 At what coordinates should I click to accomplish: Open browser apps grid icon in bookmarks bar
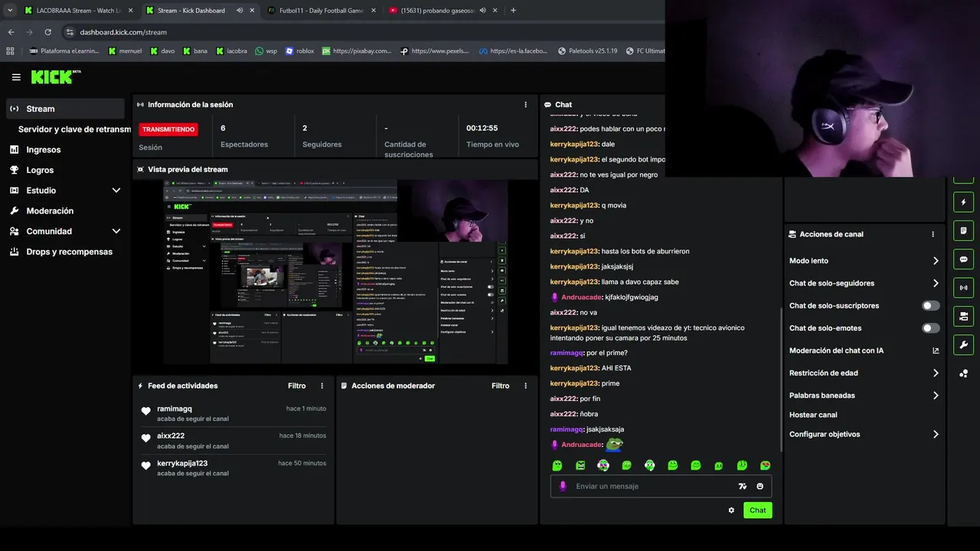click(x=10, y=51)
